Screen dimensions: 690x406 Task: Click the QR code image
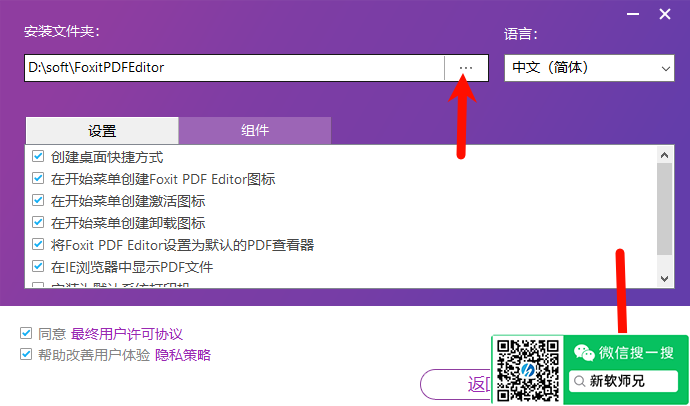click(528, 370)
